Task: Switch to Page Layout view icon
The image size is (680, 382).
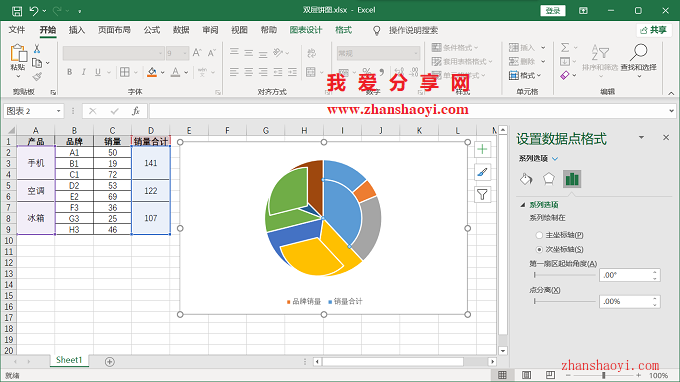Action: (526, 375)
